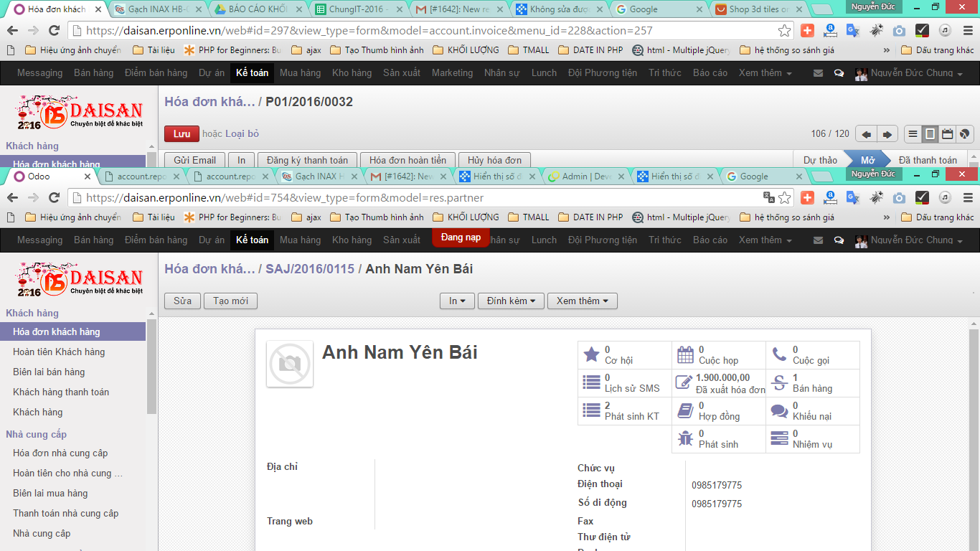Go to previous record arrow in back window
980x551 pixels.
[867, 134]
